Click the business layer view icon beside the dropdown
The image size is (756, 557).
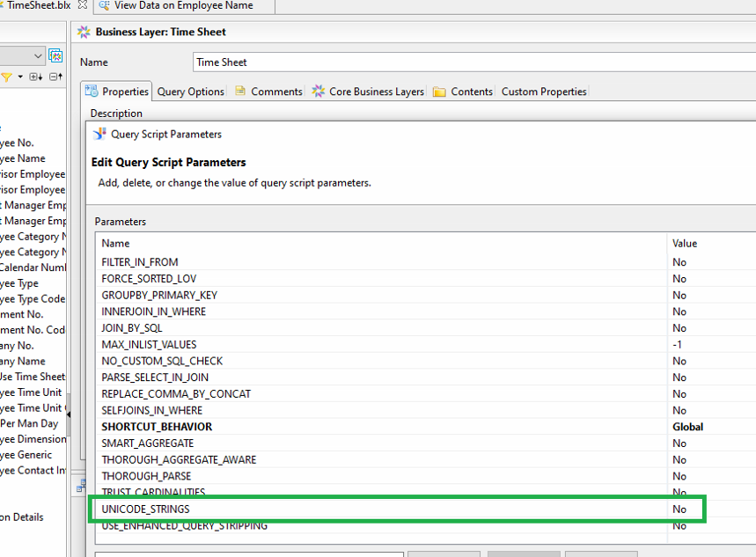coord(55,56)
